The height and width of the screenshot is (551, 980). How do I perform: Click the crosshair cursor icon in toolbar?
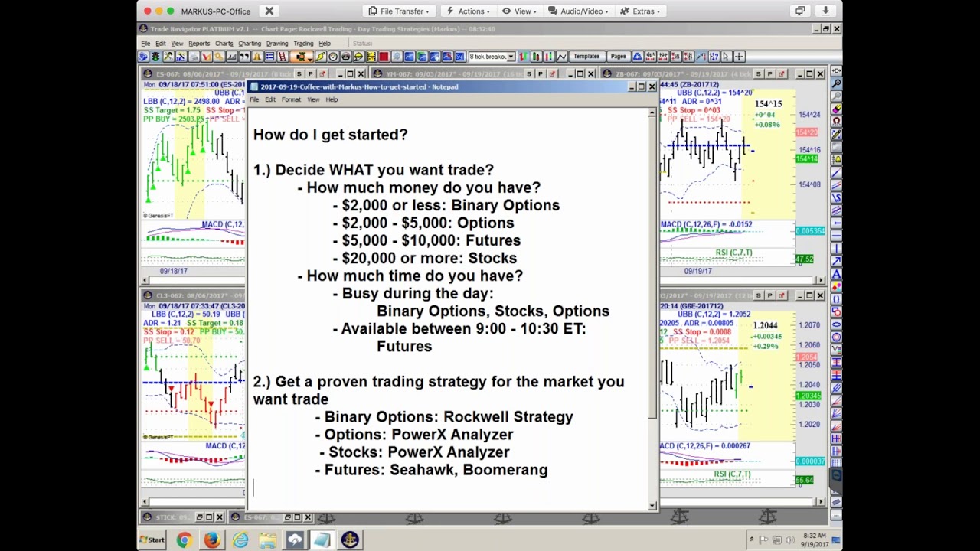tap(739, 57)
